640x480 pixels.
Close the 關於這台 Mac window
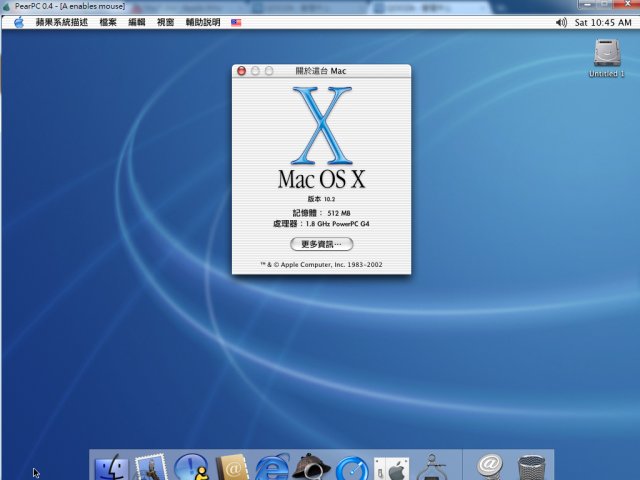tap(241, 71)
